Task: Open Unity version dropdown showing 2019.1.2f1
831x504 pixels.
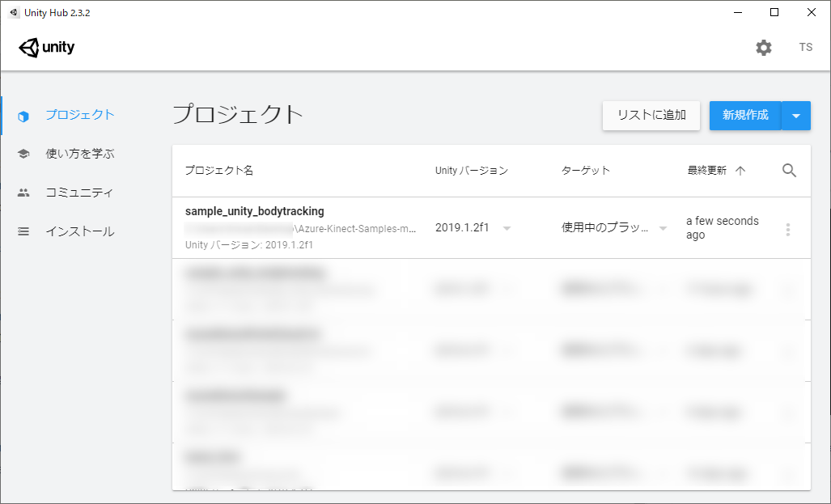Action: (x=507, y=228)
